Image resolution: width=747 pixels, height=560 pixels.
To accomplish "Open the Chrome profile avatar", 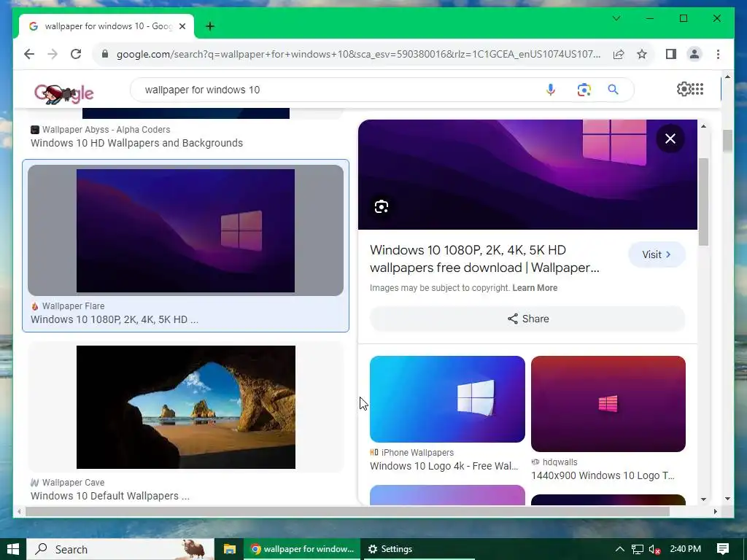I will pyautogui.click(x=694, y=54).
